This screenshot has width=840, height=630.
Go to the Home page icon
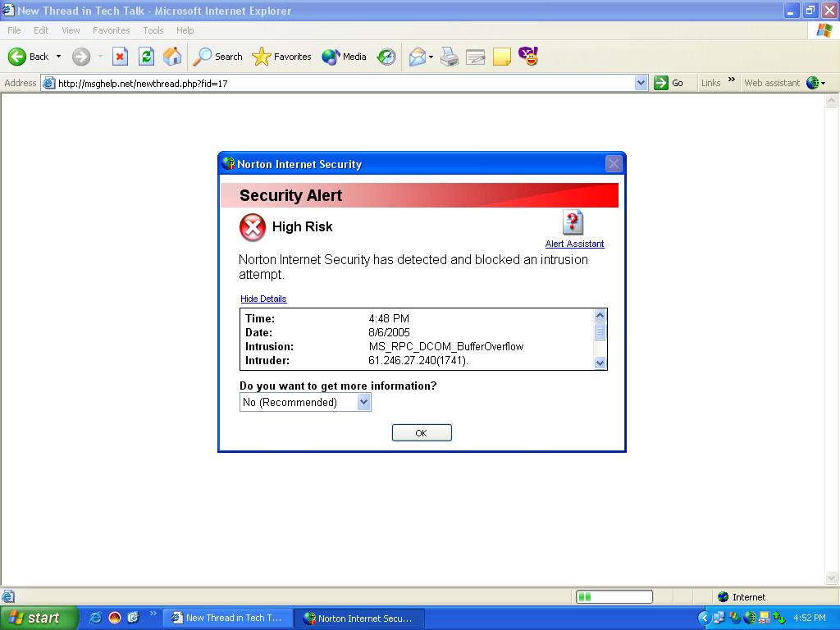click(x=172, y=57)
